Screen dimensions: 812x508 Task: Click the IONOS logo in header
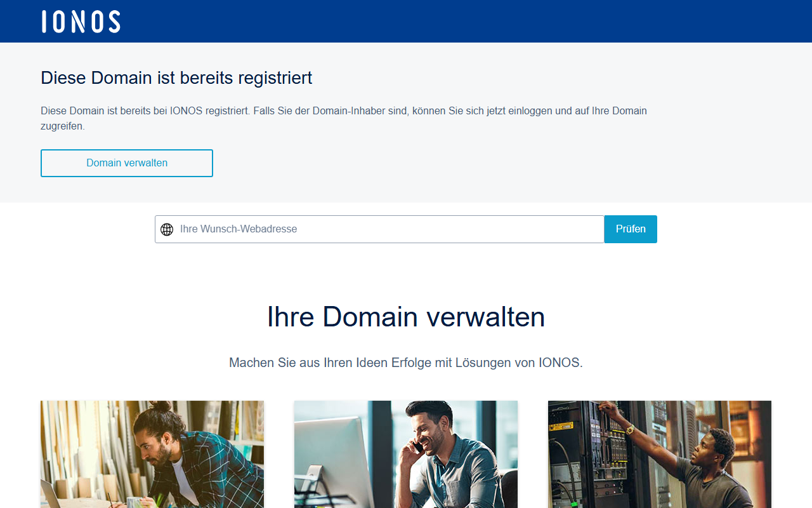(x=81, y=22)
